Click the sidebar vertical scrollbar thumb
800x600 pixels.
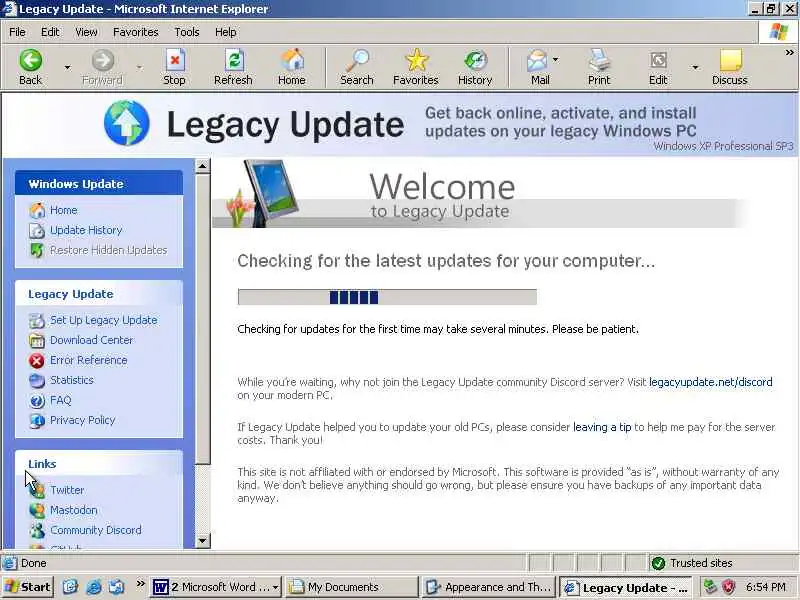point(203,319)
